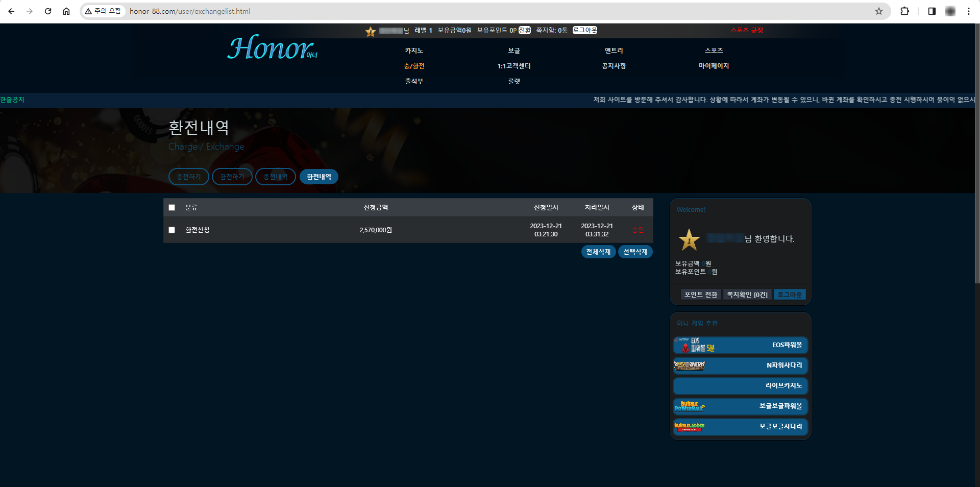Click the level star icon in top bar

click(x=371, y=32)
